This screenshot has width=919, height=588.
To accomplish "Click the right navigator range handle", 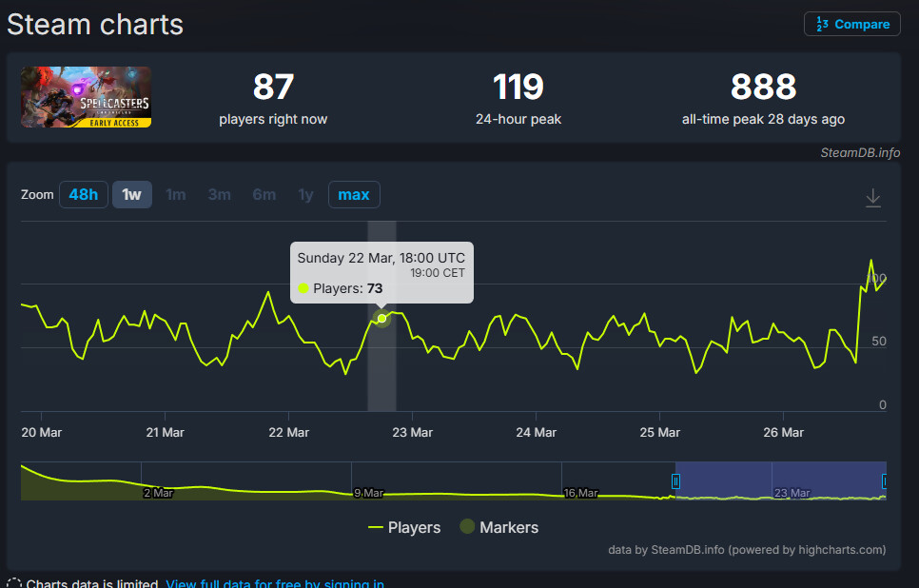I will [885, 481].
